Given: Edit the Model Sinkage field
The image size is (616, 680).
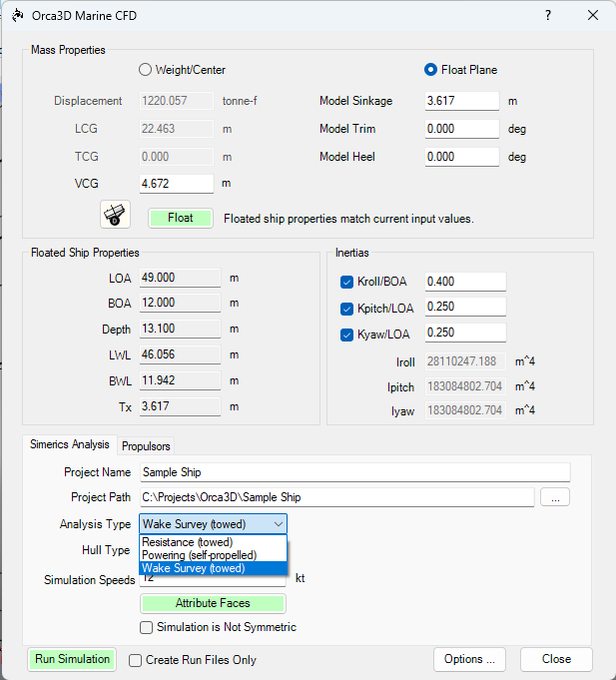Looking at the screenshot, I should pyautogui.click(x=462, y=101).
